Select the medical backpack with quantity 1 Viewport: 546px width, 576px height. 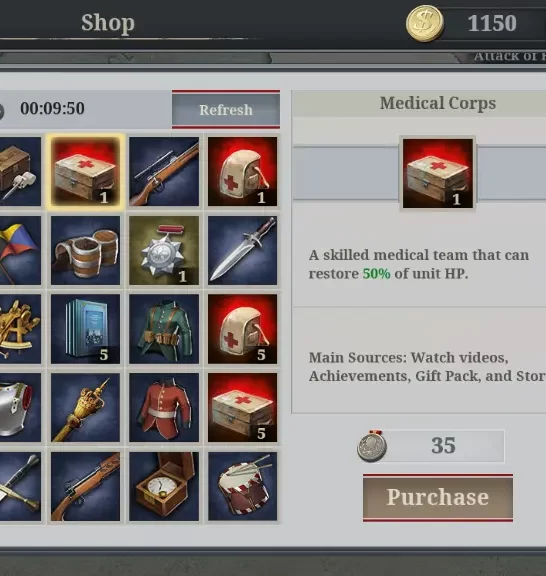click(x=243, y=172)
